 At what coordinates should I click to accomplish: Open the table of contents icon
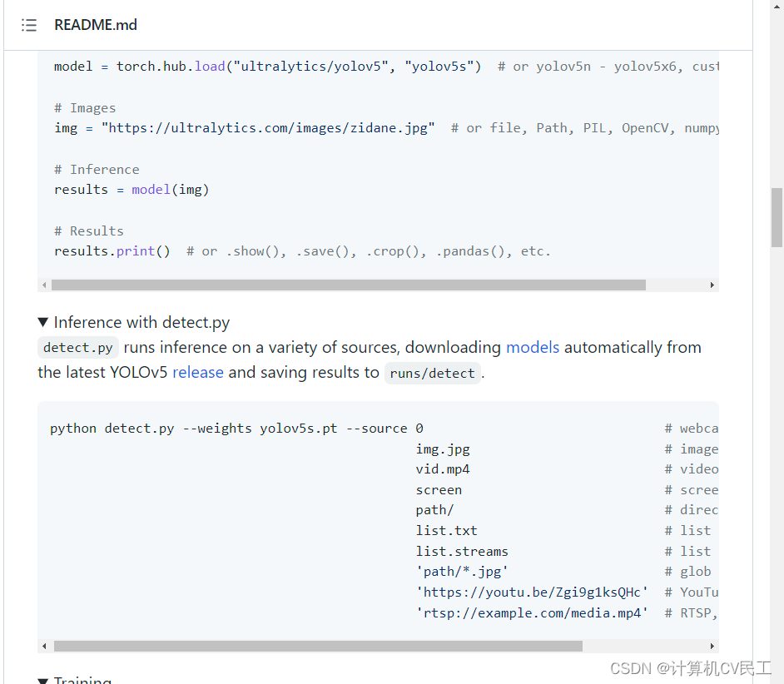pyautogui.click(x=29, y=25)
